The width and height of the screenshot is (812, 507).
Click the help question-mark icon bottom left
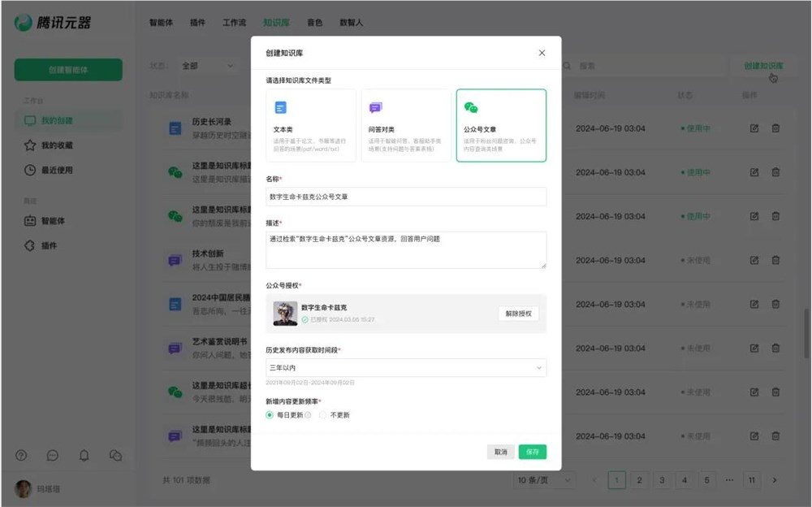pyautogui.click(x=21, y=456)
